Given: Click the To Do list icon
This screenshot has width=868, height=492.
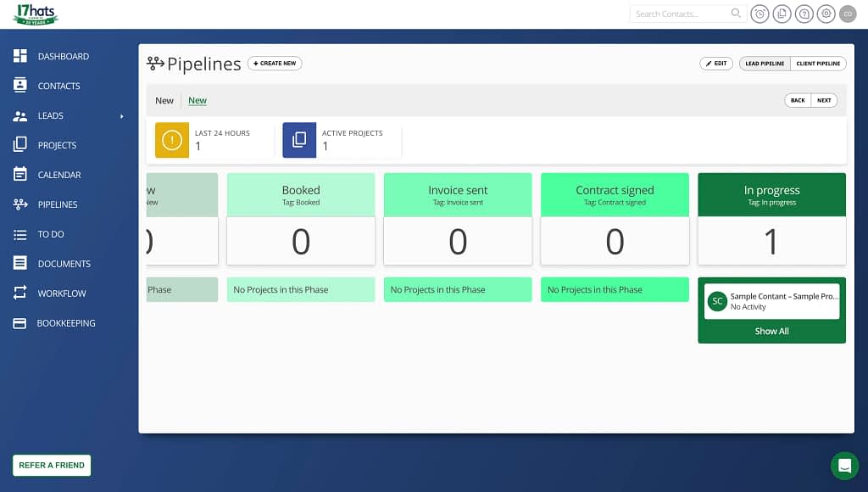Looking at the screenshot, I should (20, 234).
